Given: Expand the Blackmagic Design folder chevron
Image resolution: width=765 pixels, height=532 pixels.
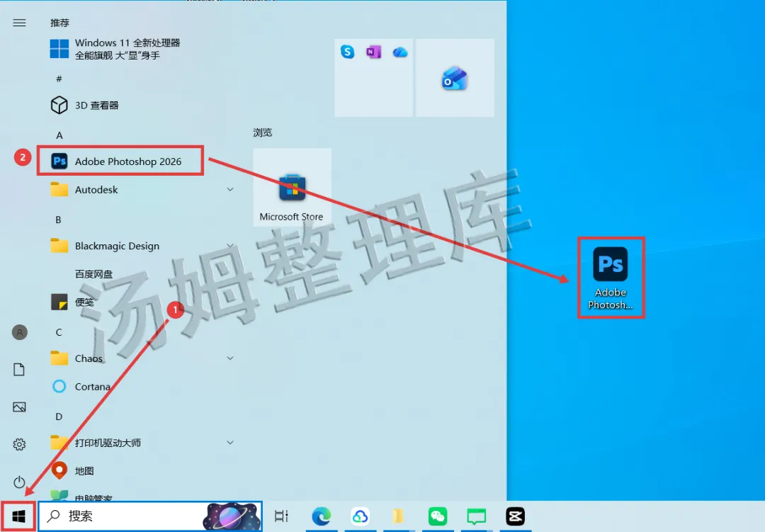Looking at the screenshot, I should click(x=230, y=246).
